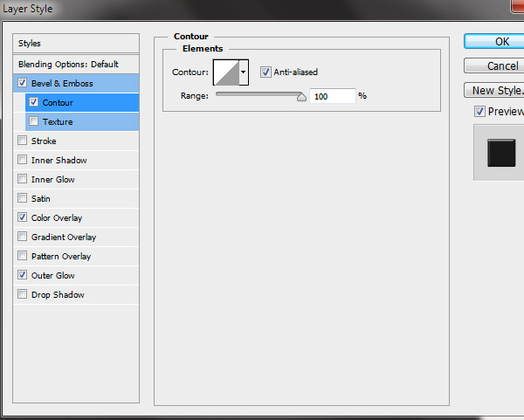Click the style preview thumbnail

(501, 153)
